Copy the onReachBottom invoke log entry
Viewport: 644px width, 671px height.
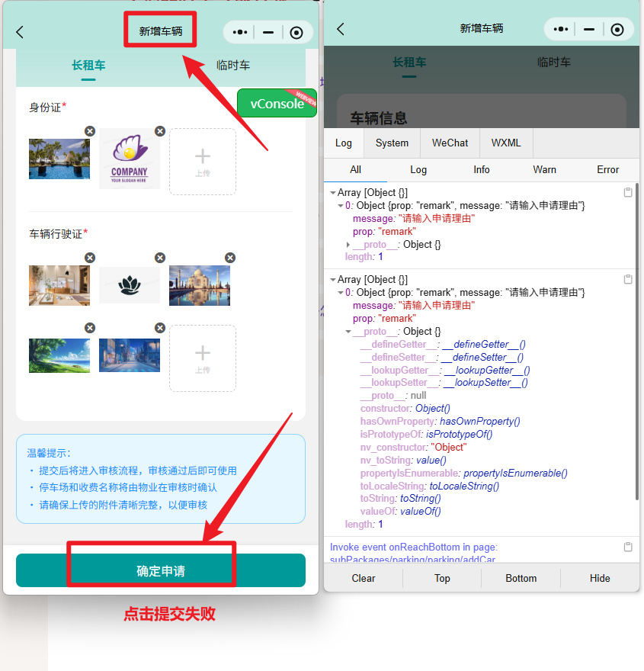click(628, 547)
